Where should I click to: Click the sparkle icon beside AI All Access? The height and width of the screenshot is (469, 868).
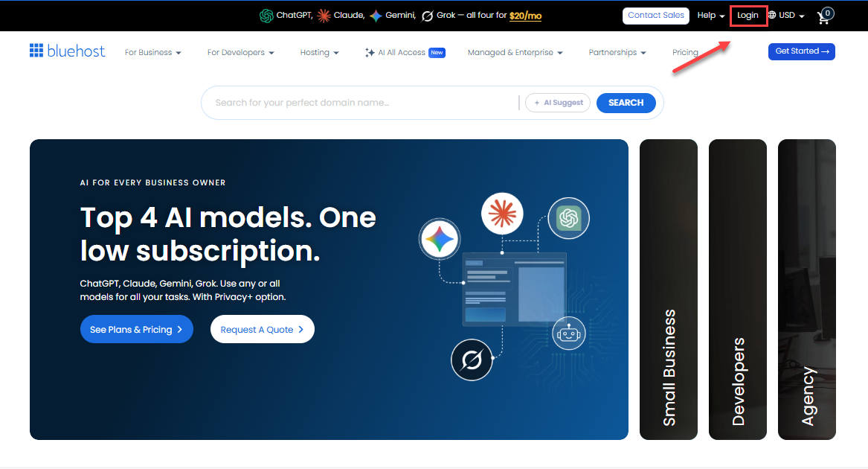coord(370,53)
